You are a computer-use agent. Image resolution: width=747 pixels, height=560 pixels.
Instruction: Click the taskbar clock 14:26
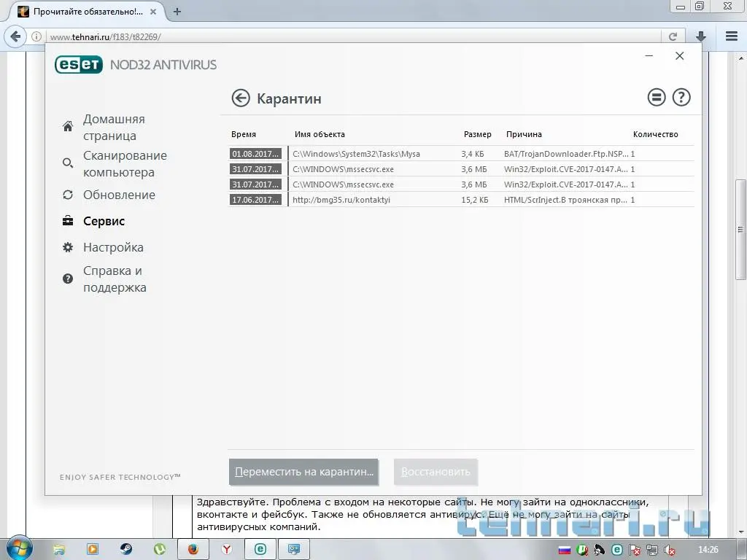pyautogui.click(x=708, y=550)
